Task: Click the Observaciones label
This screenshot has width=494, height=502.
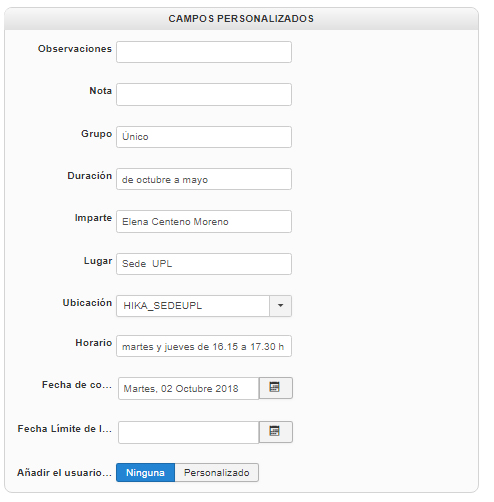Action: [x=75, y=49]
